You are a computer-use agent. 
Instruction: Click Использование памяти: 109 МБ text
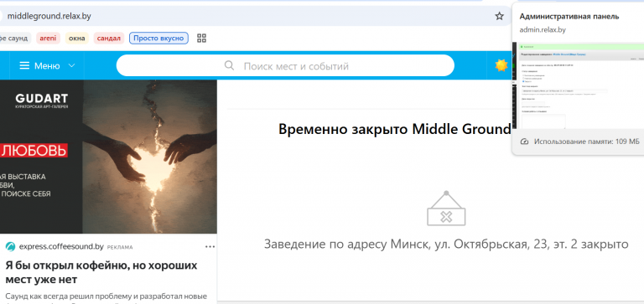click(x=586, y=142)
